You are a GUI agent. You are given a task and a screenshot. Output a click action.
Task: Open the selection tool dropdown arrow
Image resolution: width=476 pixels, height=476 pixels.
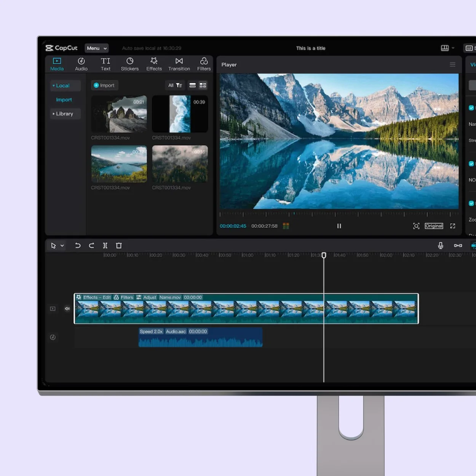tap(62, 246)
